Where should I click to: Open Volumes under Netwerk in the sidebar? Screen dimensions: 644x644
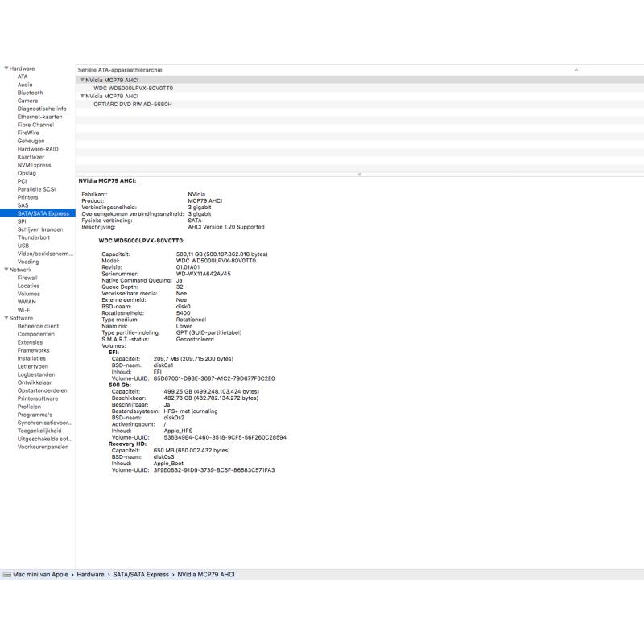(x=29, y=294)
